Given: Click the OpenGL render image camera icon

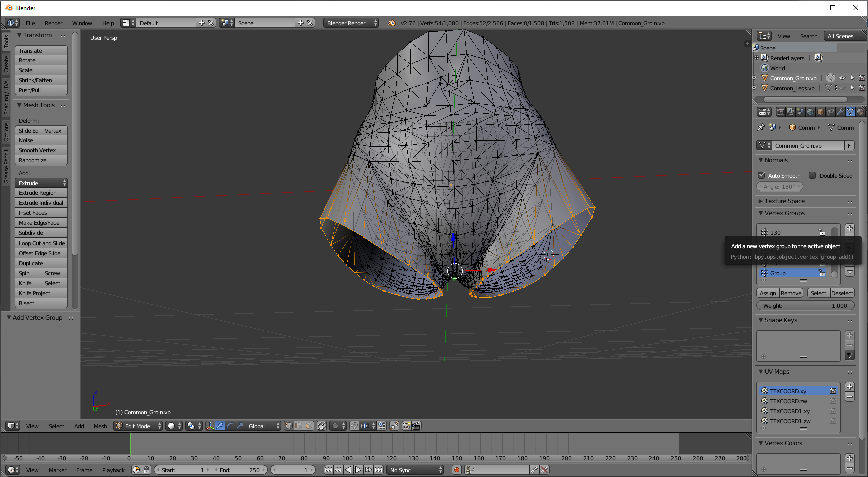Looking at the screenshot, I should [406, 426].
